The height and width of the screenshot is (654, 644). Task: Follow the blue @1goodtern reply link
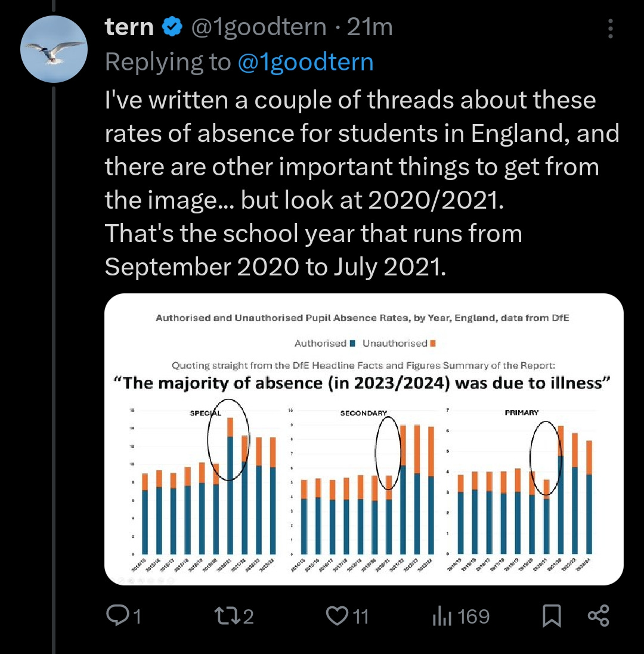305,62
